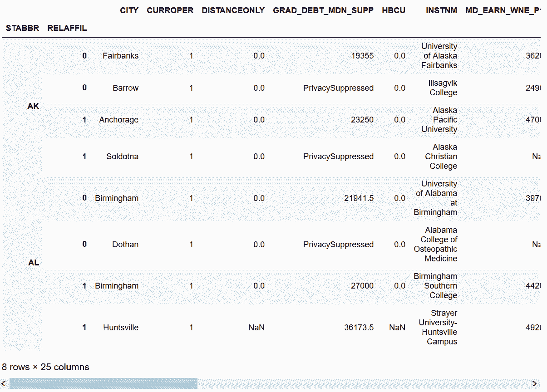Select the AK state index cell
Screen dimensions: 547x392
point(33,106)
